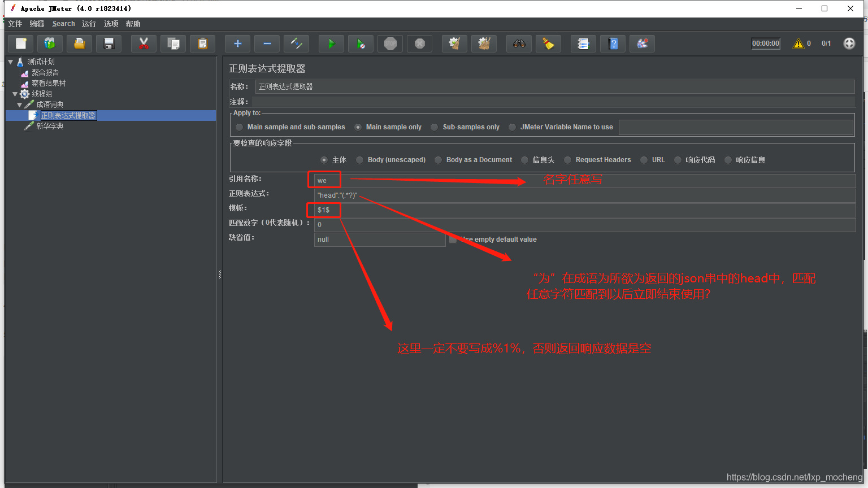Select 新华字典 sampler in the tree
The height and width of the screenshot is (488, 868).
[50, 126]
